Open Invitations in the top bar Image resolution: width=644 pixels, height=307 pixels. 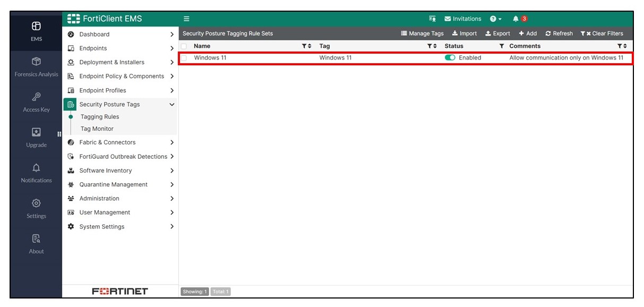[463, 19]
